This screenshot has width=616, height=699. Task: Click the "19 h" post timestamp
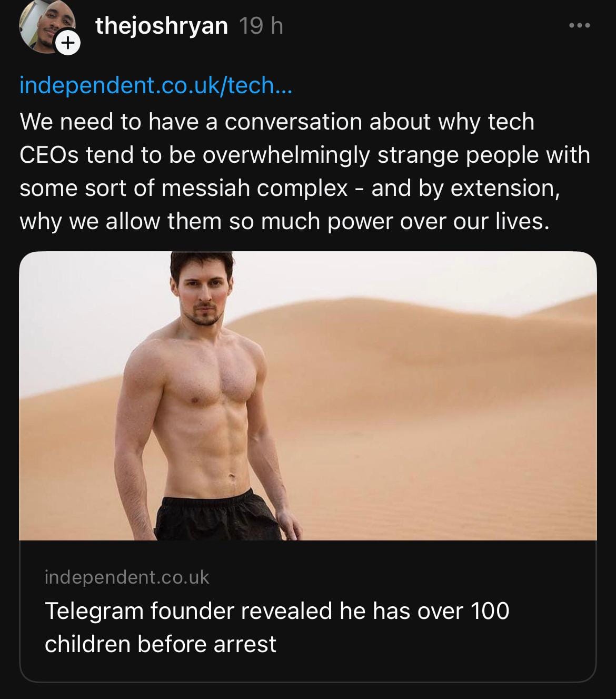pos(261,26)
